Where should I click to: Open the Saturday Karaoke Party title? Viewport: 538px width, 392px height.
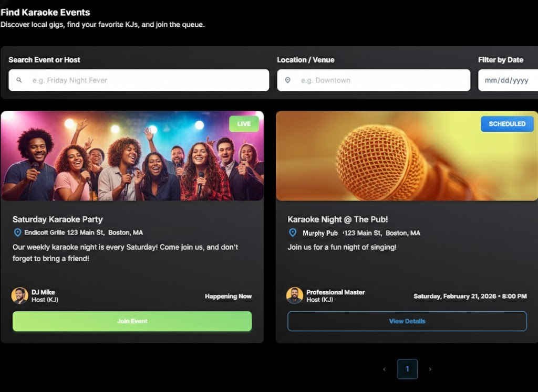click(58, 219)
